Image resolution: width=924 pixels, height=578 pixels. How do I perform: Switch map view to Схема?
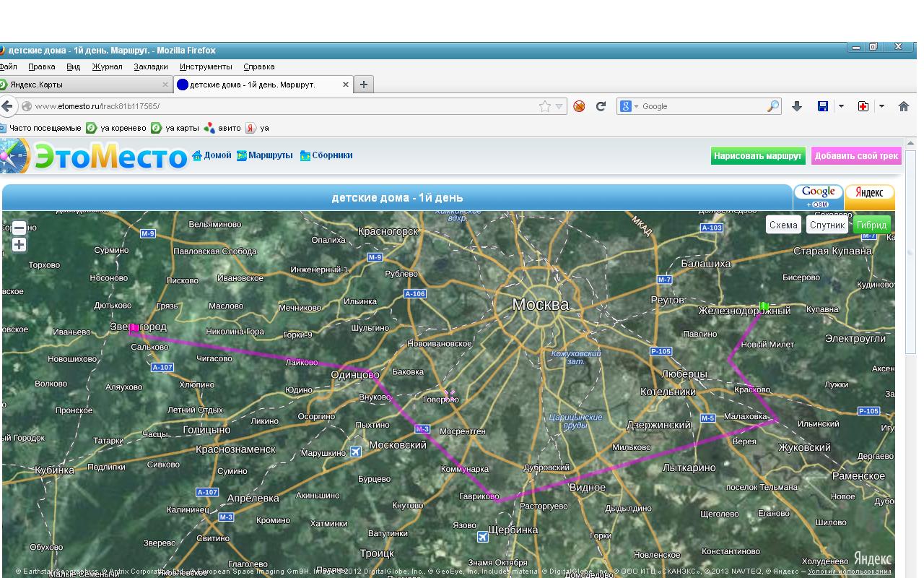[783, 225]
